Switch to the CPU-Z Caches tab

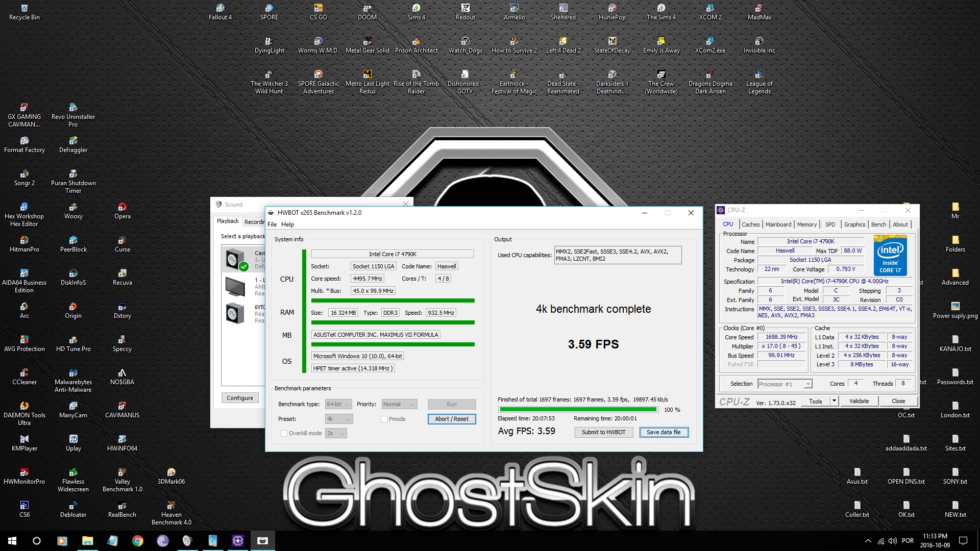click(x=750, y=224)
